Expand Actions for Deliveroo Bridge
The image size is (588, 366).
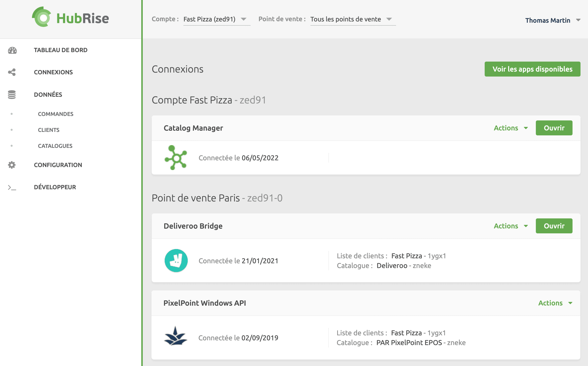pos(511,226)
